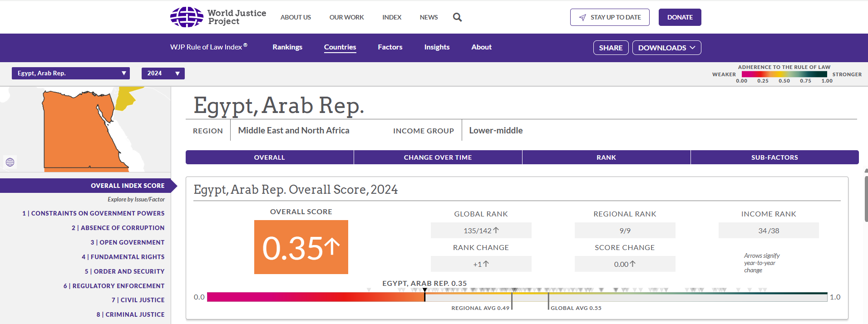Expand the DOWNLOADS dropdown button

tap(666, 48)
